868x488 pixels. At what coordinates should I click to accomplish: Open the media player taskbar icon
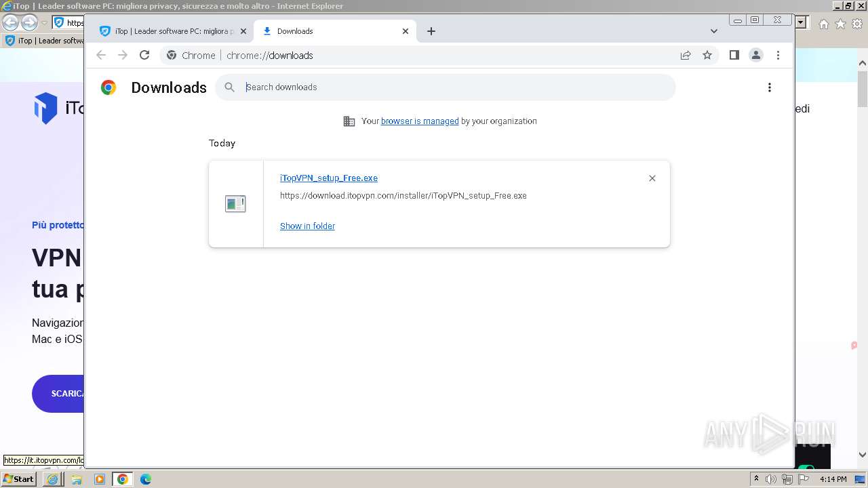[x=99, y=479]
